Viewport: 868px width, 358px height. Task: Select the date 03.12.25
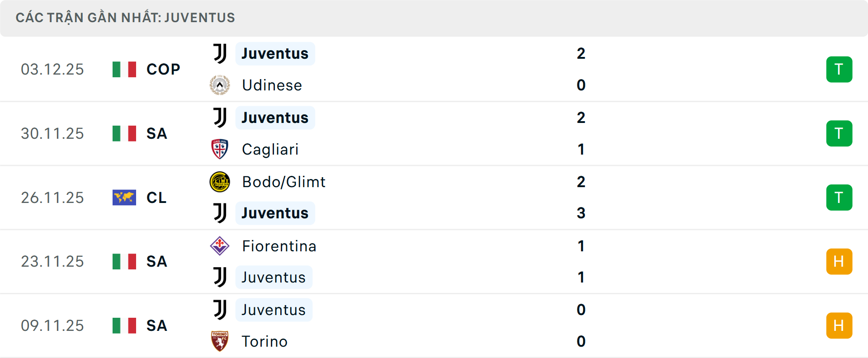tap(52, 69)
